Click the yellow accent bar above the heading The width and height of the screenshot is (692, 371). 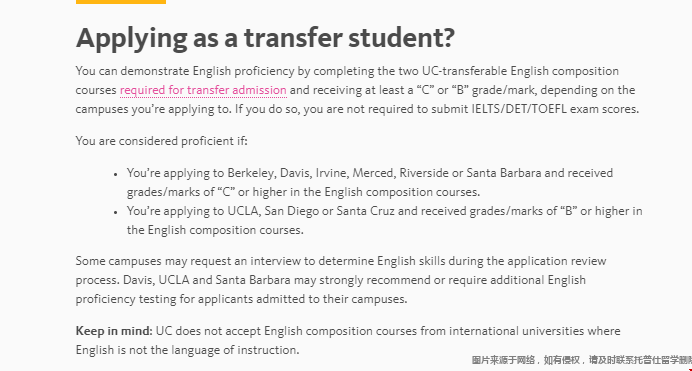[121, 2]
